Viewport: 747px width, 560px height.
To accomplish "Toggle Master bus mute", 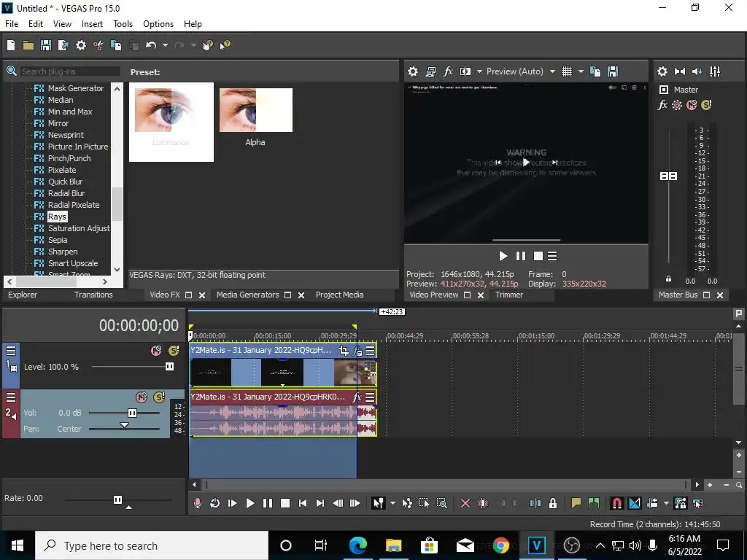I will [x=692, y=105].
